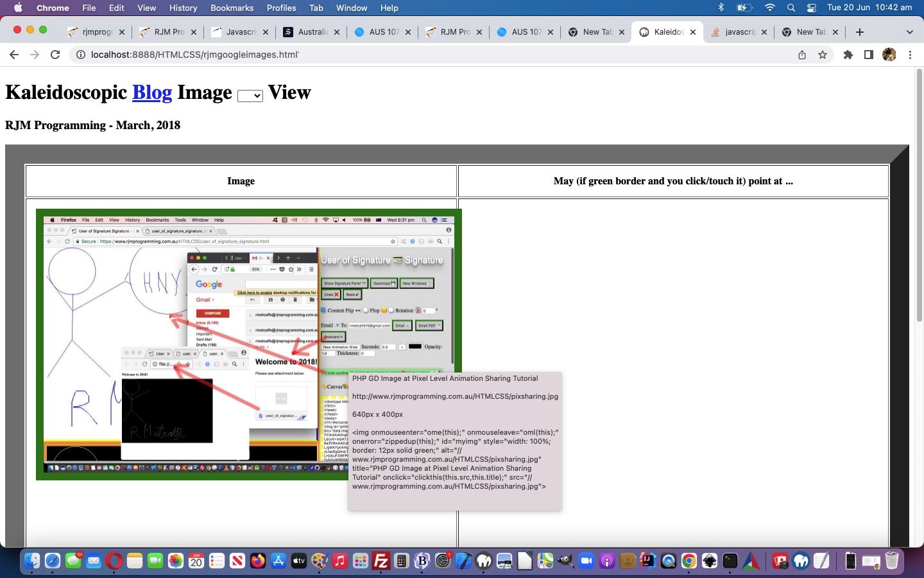The width and height of the screenshot is (924, 578).
Task: Open FileZilla from the dock
Action: click(x=381, y=561)
